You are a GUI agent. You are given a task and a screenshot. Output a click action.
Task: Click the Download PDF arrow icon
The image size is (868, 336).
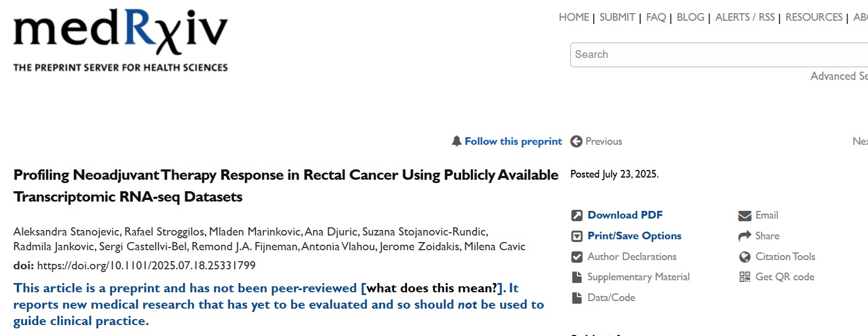coord(577,215)
